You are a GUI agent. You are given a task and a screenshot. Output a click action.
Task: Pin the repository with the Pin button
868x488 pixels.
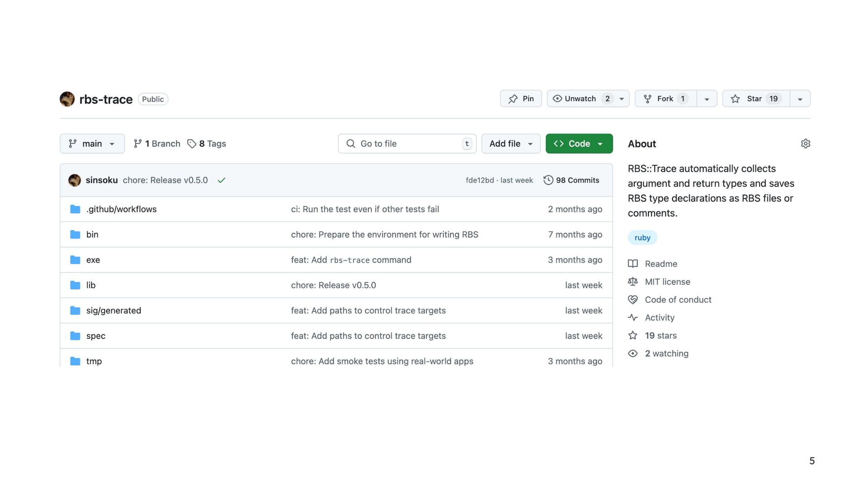pos(521,99)
